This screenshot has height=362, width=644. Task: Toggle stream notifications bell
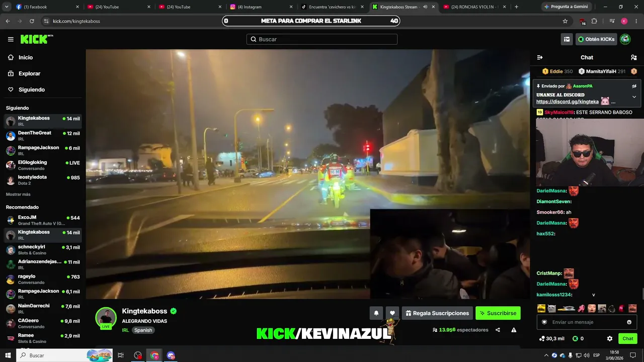[x=376, y=313]
